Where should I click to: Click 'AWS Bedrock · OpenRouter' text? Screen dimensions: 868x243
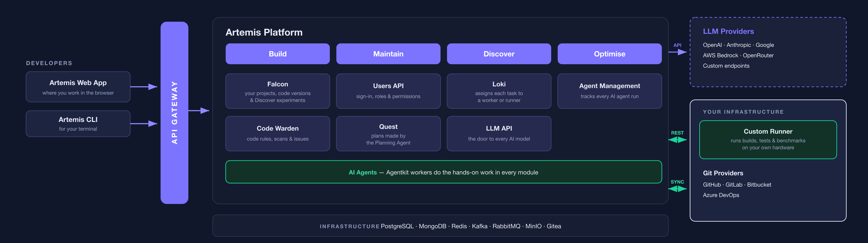click(738, 55)
